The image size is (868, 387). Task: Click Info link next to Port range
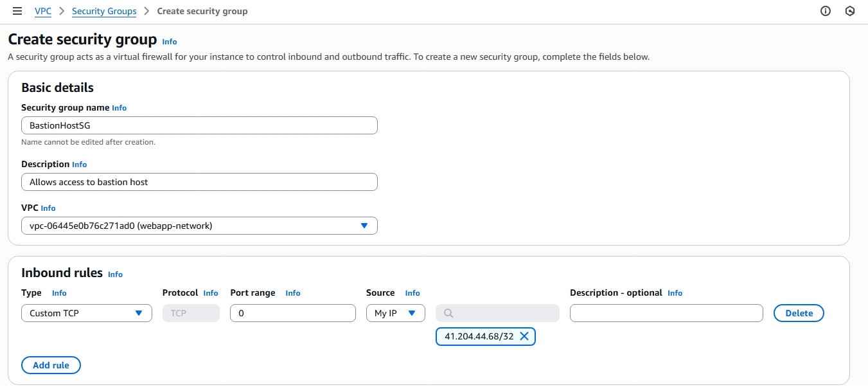[292, 293]
